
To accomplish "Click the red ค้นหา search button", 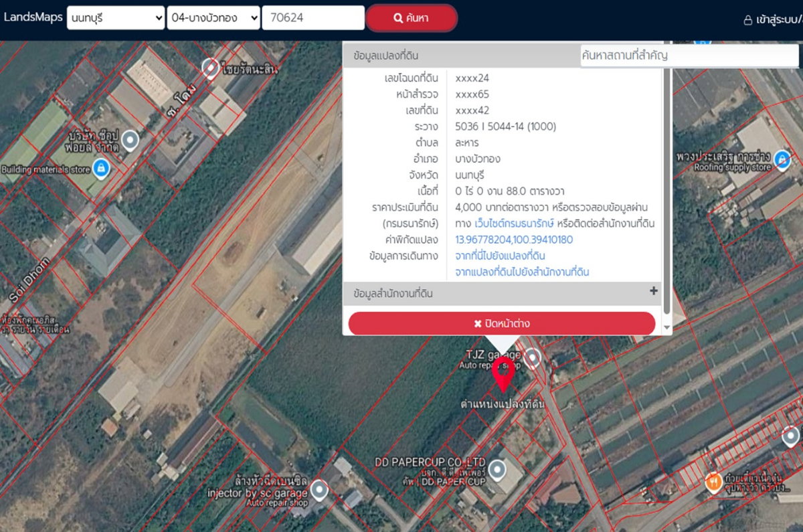I will pyautogui.click(x=411, y=18).
